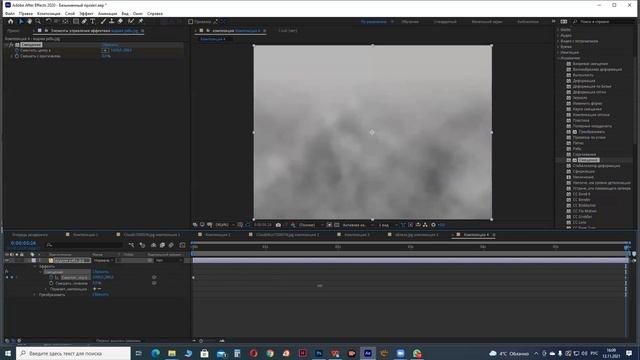Select the Стандартный workspace
Viewport: 640px width, 360px height.
point(445,22)
